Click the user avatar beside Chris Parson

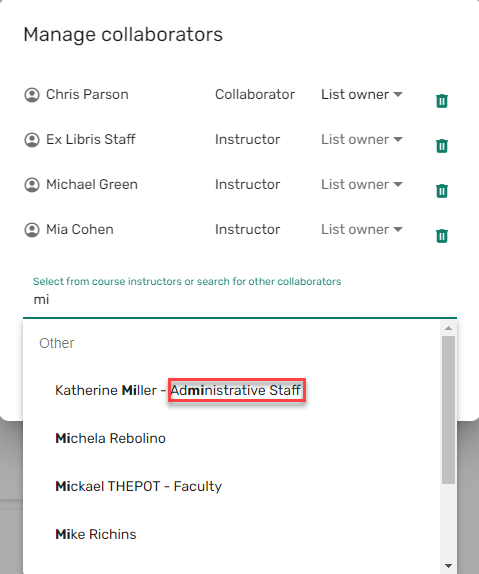tap(32, 95)
